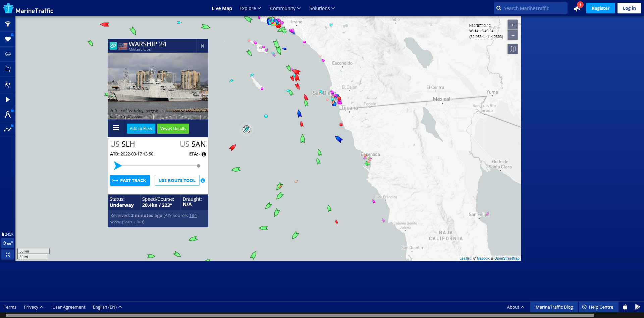Click the route tool info icon
This screenshot has width=644, height=318.
pyautogui.click(x=203, y=180)
